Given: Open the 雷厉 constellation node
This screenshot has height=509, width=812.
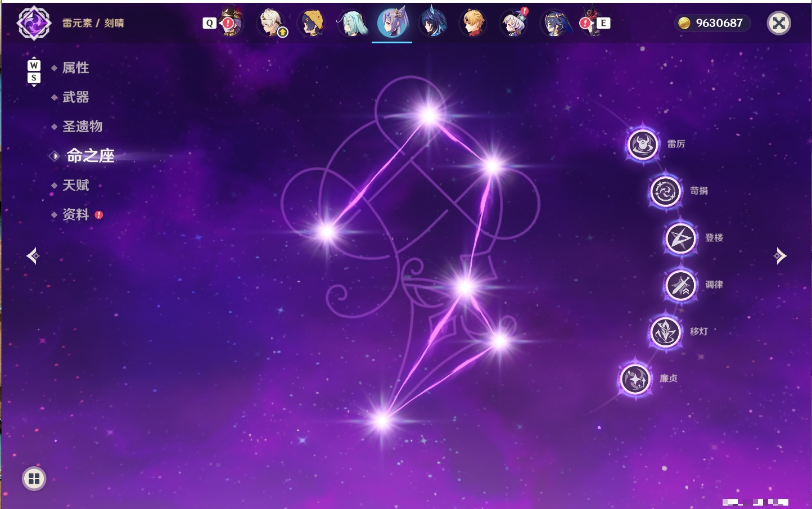Looking at the screenshot, I should (643, 145).
